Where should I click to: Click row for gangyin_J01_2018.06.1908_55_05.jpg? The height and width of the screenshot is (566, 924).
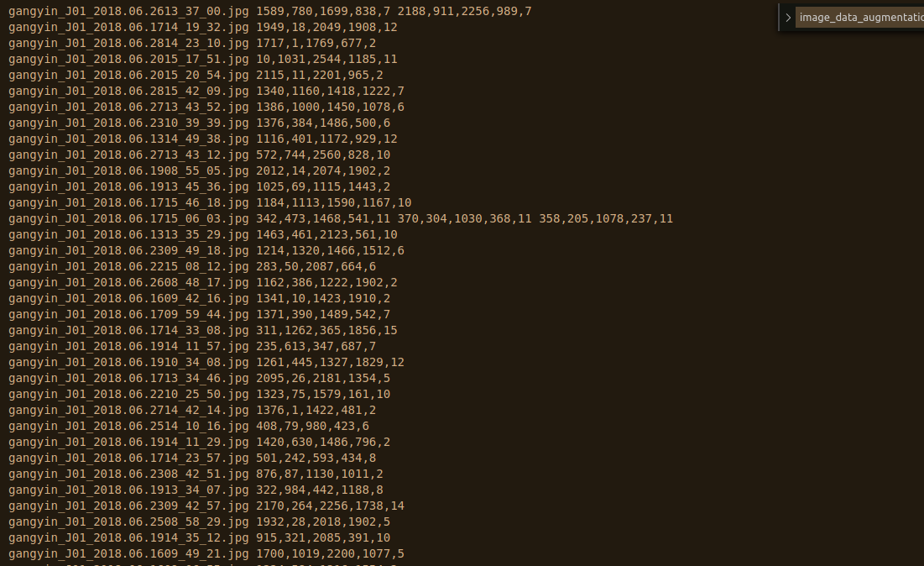coord(126,170)
